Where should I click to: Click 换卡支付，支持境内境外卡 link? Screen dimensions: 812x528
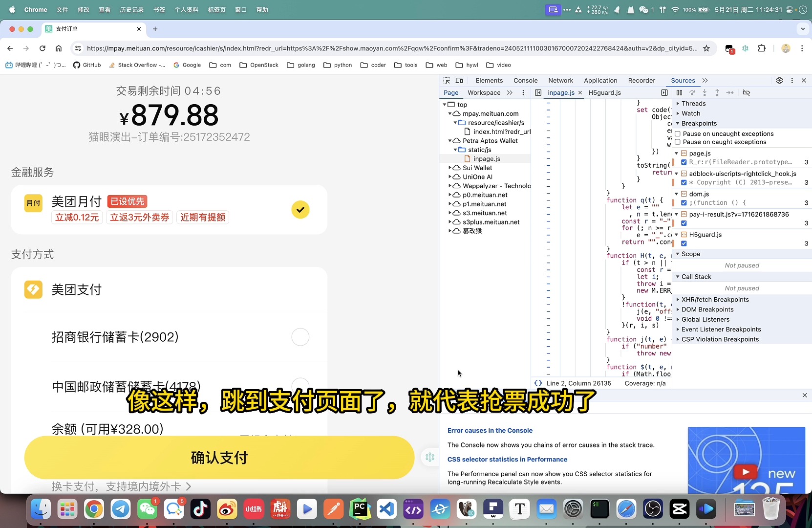pyautogui.click(x=121, y=487)
